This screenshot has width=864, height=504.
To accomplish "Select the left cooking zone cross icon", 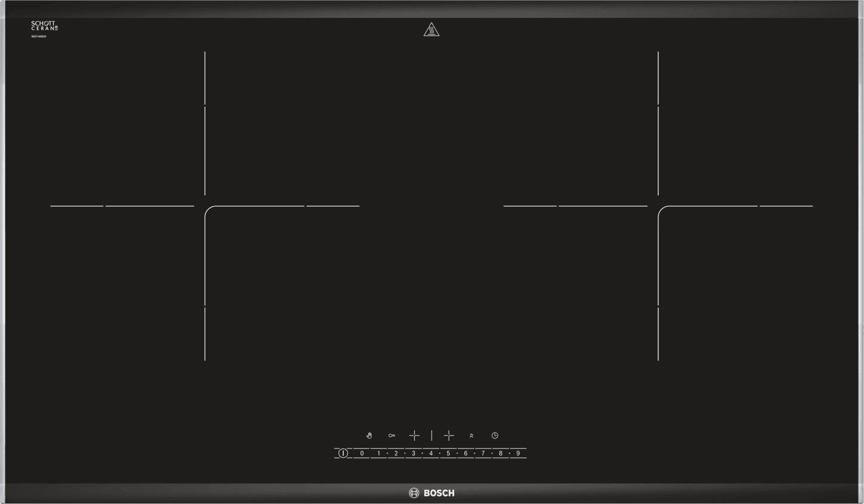I will [414, 435].
